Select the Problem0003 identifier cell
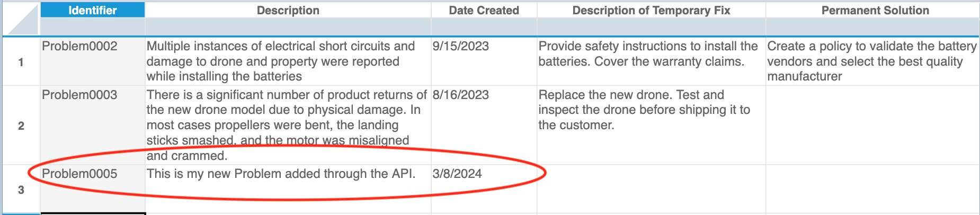This screenshot has width=980, height=215. tap(79, 95)
